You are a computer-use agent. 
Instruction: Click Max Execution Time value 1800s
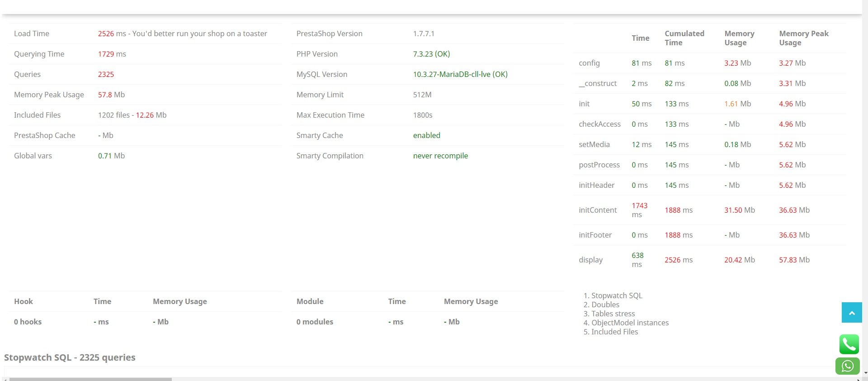click(423, 115)
